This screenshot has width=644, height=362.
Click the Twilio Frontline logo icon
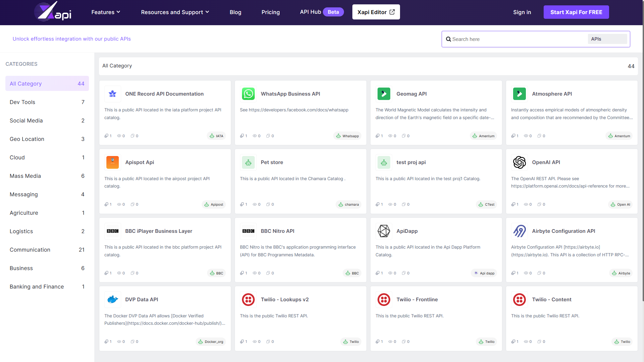point(384,300)
